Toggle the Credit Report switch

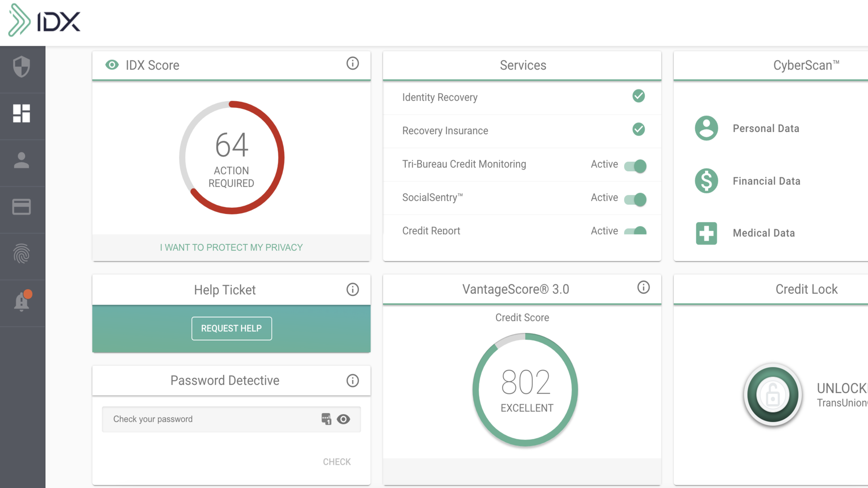(635, 231)
